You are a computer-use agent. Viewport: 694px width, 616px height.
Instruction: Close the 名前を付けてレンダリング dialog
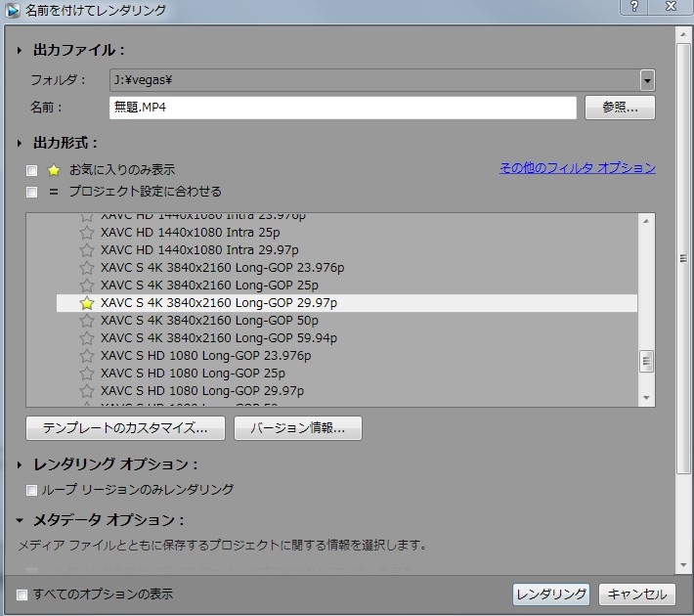(x=671, y=7)
